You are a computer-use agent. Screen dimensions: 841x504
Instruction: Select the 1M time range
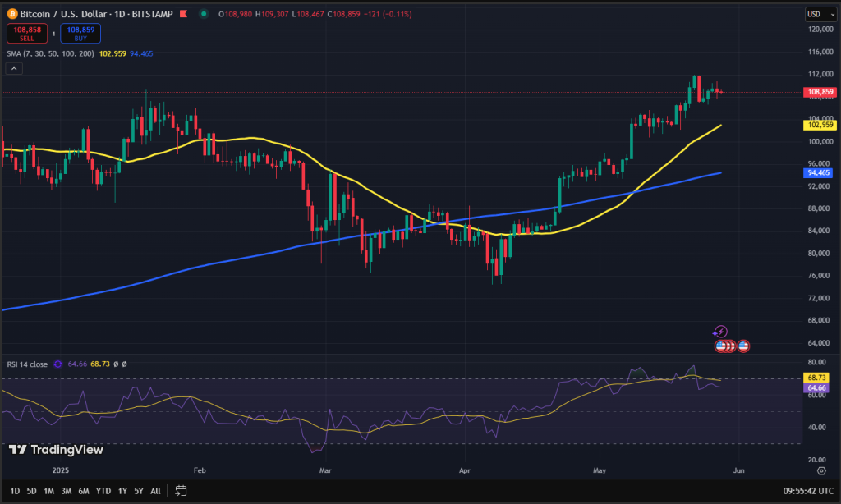[48, 491]
